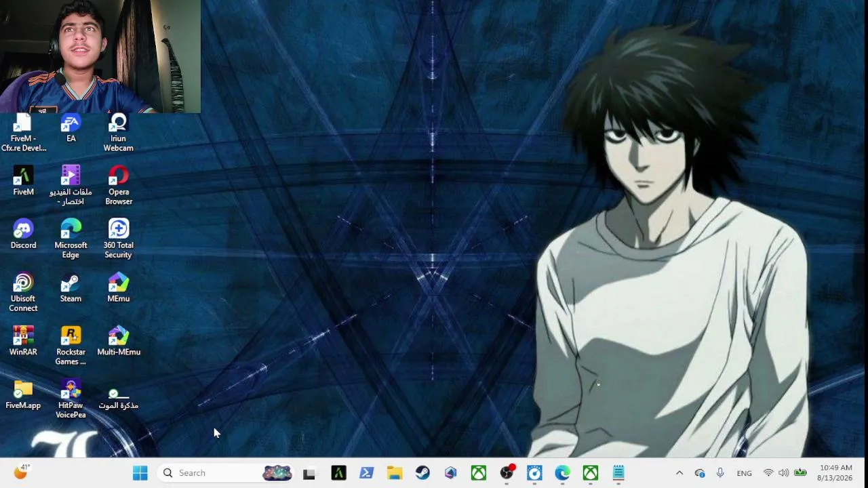Open Task View from the taskbar

309,473
